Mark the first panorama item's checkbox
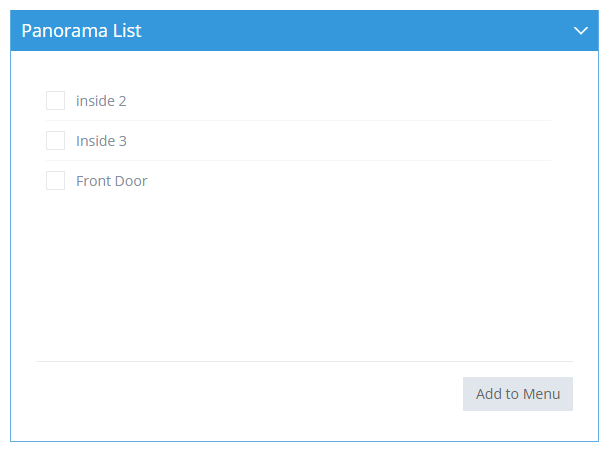609x453 pixels. [56, 101]
